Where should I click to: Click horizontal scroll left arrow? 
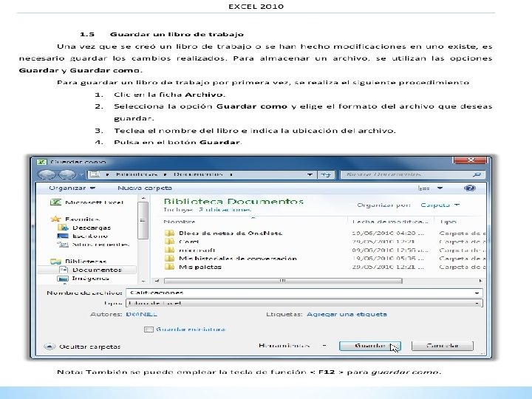[x=157, y=281]
